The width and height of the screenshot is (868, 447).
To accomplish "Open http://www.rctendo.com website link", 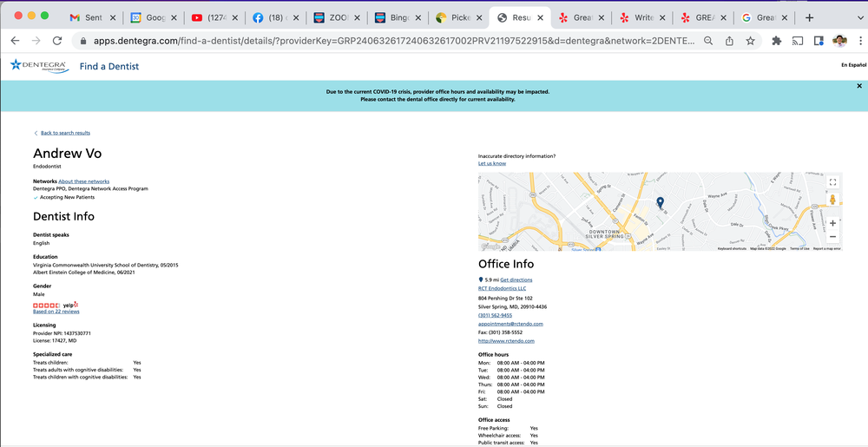I will click(x=506, y=341).
